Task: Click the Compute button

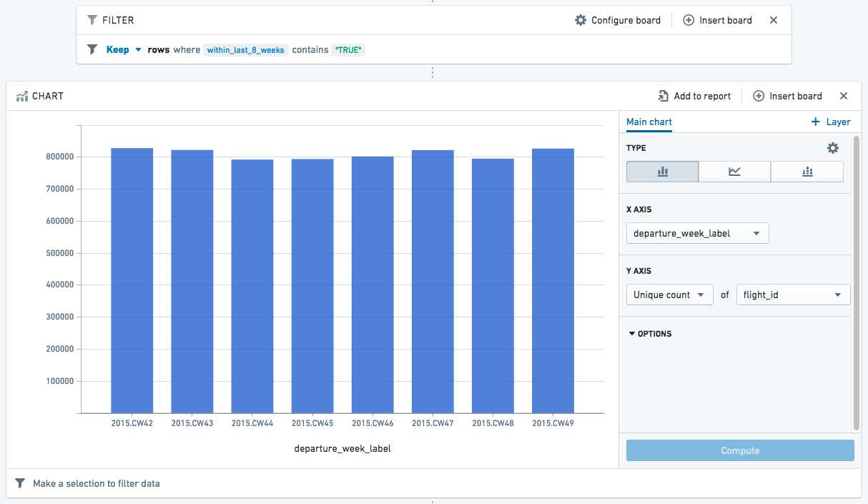Action: [x=740, y=450]
